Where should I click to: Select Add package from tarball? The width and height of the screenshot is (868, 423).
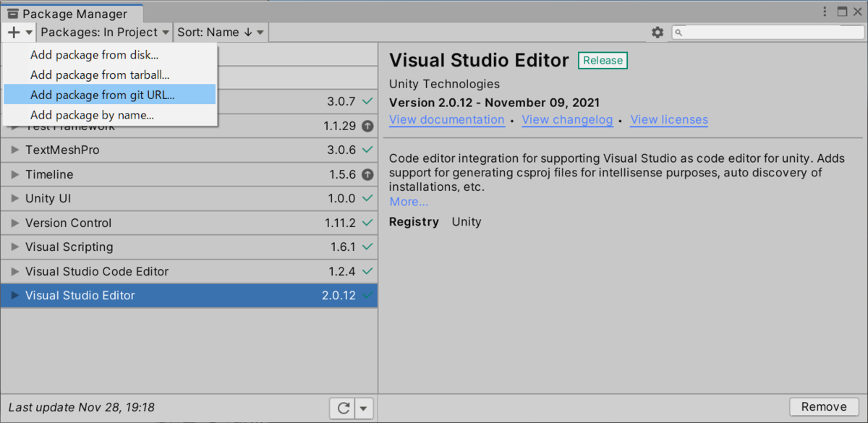click(x=110, y=74)
